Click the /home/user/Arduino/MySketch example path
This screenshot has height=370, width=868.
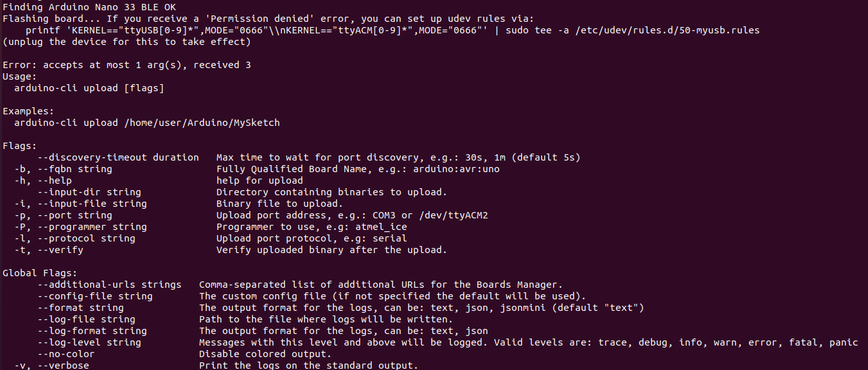point(202,123)
